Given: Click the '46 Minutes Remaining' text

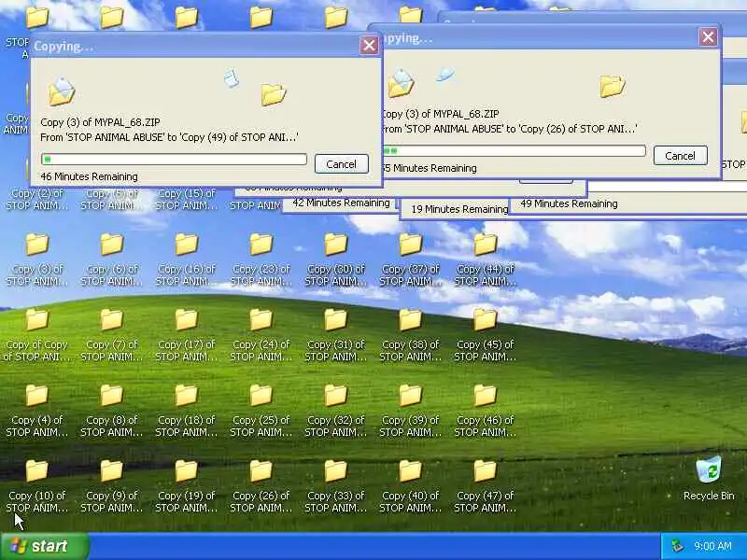Looking at the screenshot, I should coord(89,176).
